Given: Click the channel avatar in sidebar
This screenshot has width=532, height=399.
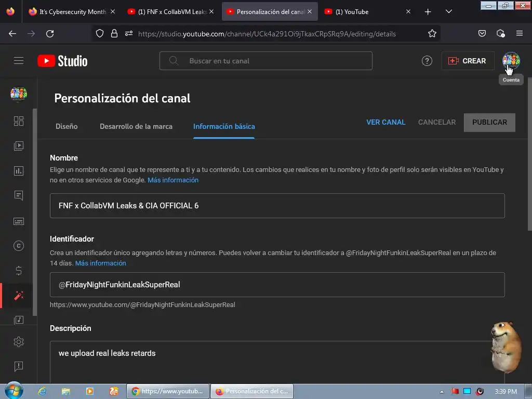Looking at the screenshot, I should point(19,94).
